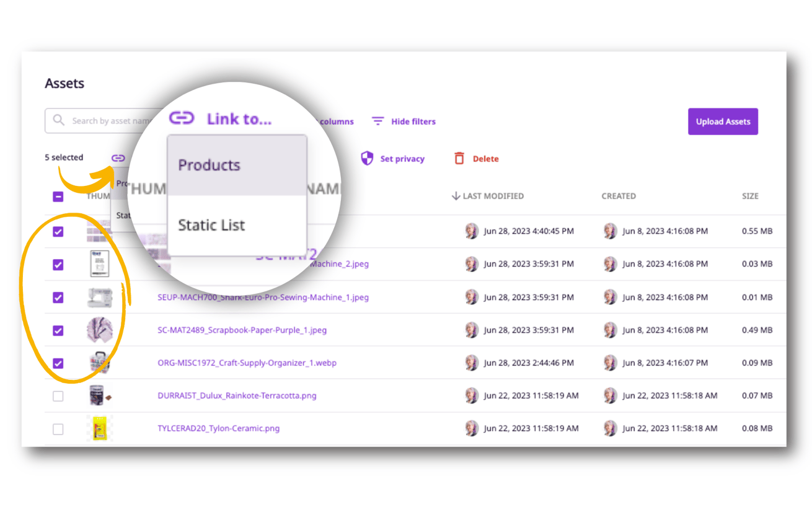Click the filter funnel icon beside Hide filters
The height and width of the screenshot is (507, 812).
tap(377, 121)
